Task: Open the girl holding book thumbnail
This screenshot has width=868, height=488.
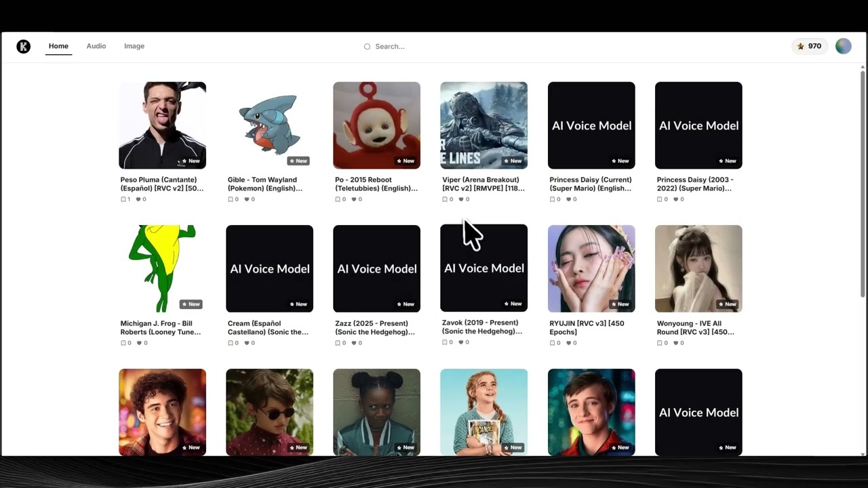Action: pyautogui.click(x=484, y=412)
